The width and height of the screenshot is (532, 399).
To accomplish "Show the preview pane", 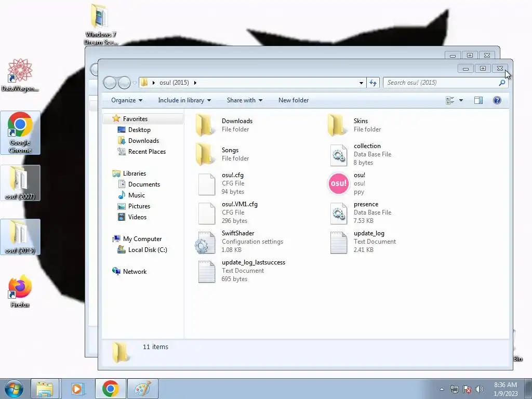I will coord(478,100).
